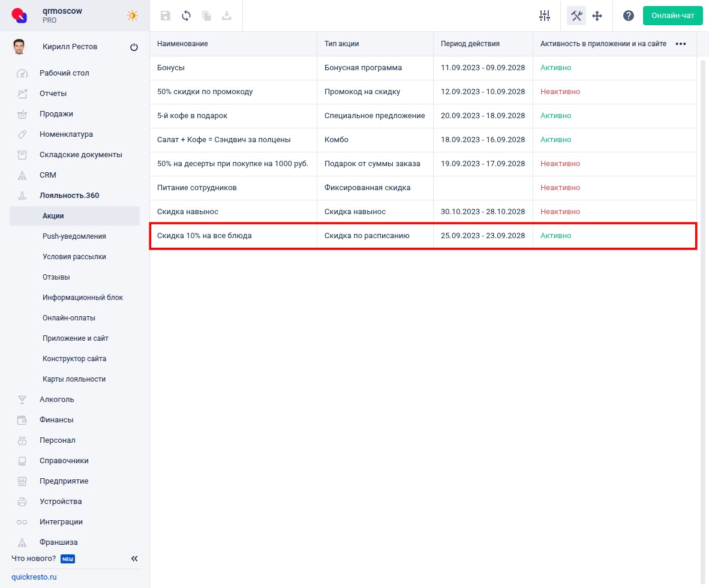Screen dimensions: 709x588
Task: Click Кирилл Рестов avatar photo
Action: tap(19, 47)
